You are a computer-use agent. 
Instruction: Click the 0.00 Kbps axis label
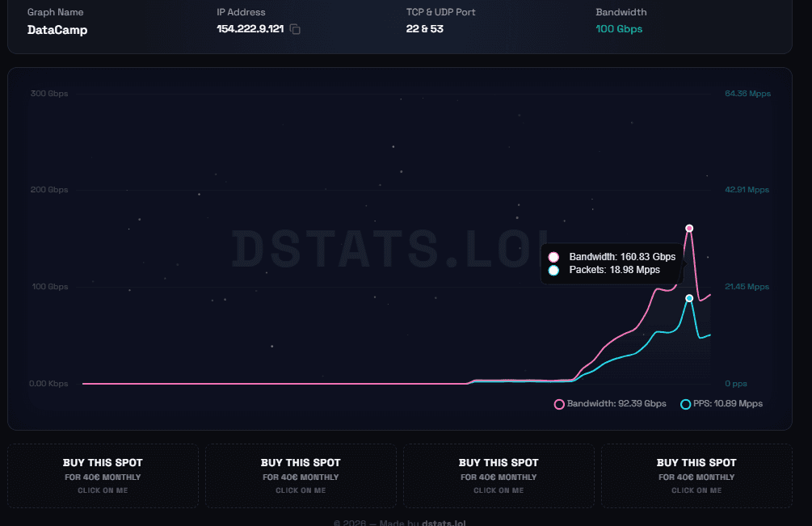[48, 384]
